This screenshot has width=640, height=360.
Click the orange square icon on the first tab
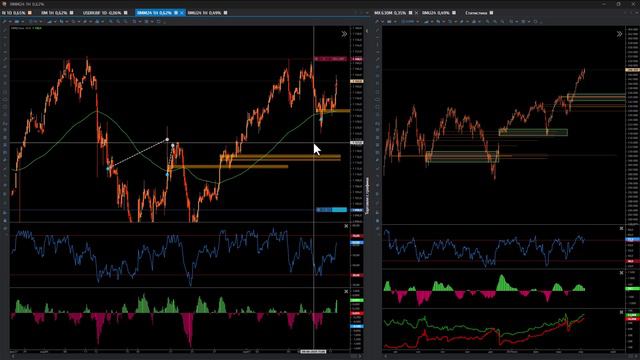point(30,13)
